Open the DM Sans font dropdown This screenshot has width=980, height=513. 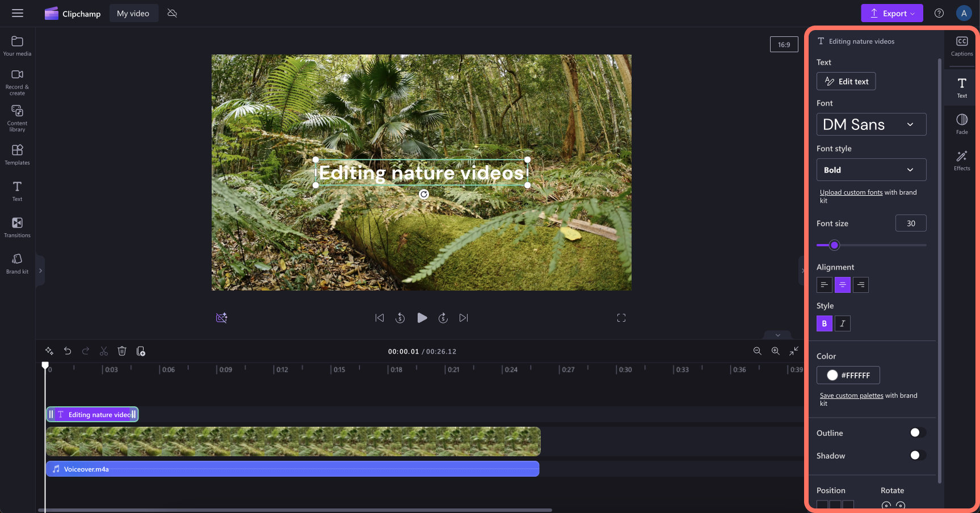pos(871,124)
